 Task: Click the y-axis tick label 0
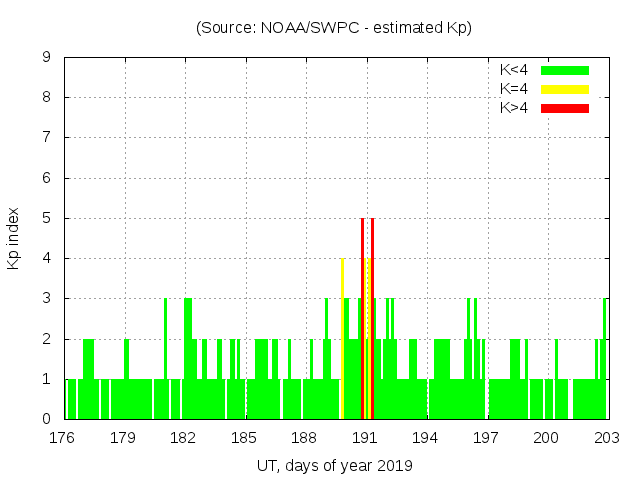click(46, 419)
